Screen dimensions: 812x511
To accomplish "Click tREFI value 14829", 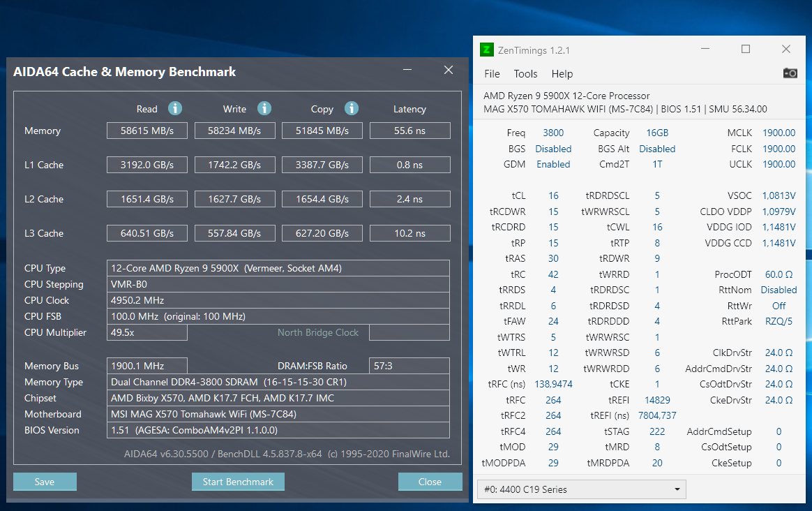I will (657, 400).
